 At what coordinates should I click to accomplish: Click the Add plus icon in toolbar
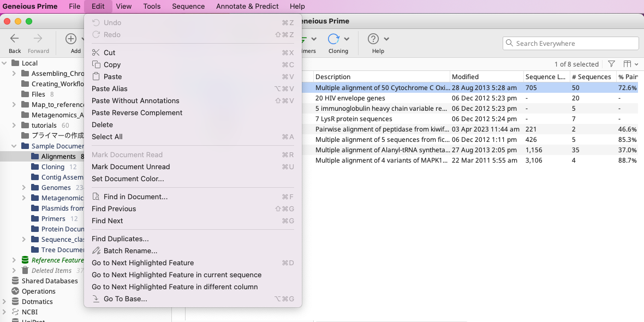point(71,39)
